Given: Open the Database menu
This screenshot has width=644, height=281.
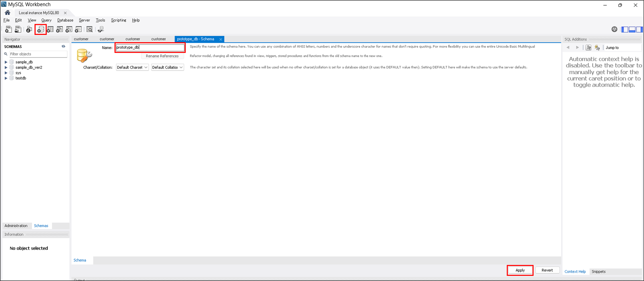Looking at the screenshot, I should coord(65,20).
